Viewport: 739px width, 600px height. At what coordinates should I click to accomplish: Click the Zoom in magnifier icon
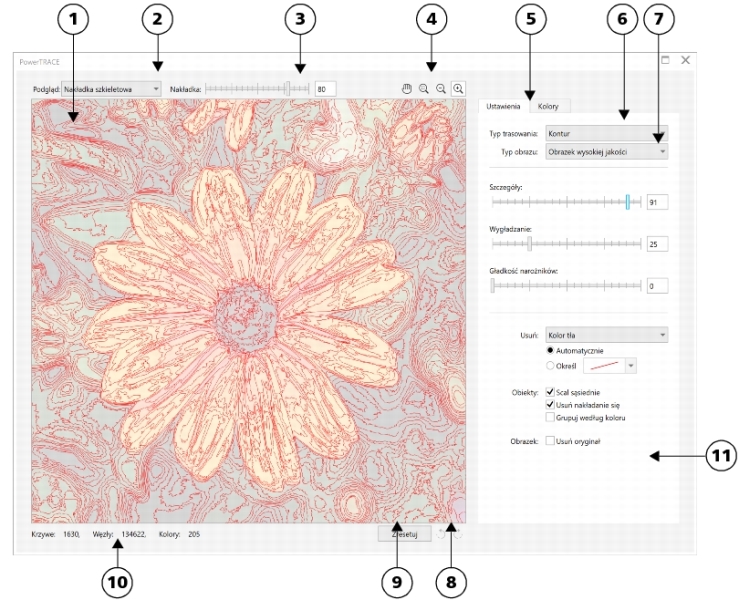pos(424,89)
